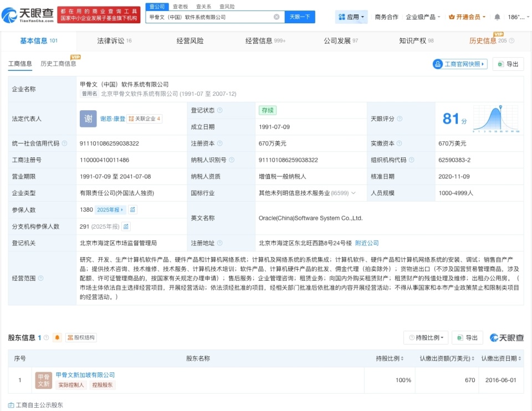
Task: Click help icon next to 实缴资本
Action: [400, 143]
